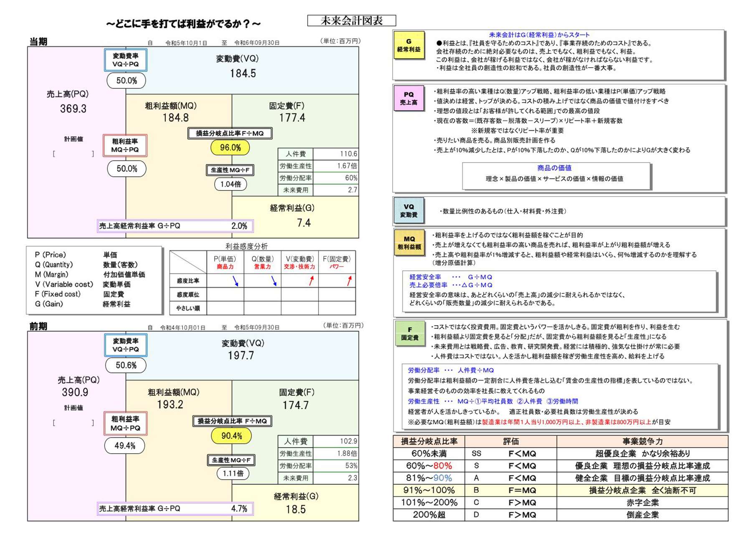The width and height of the screenshot is (756, 535).
Task: Click the 未来会計図表 title box
Action: [351, 21]
